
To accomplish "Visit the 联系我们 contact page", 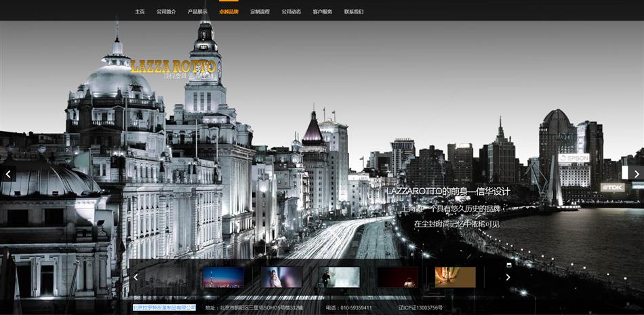I will click(354, 12).
